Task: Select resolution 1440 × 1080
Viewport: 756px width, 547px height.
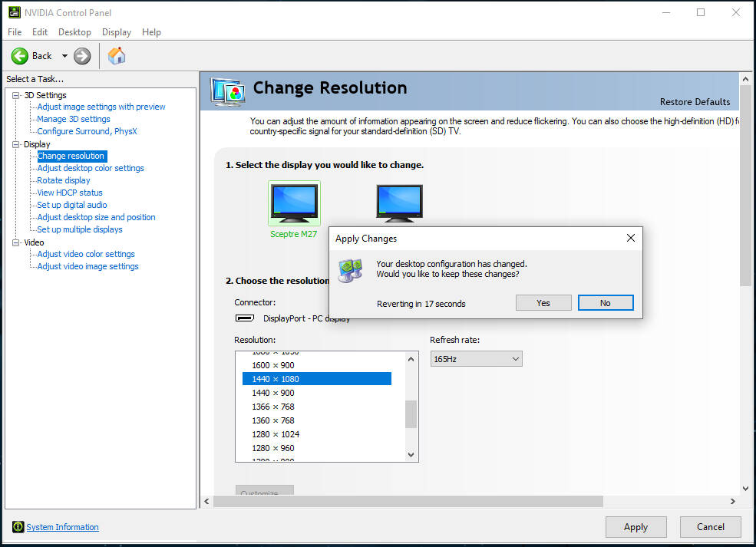Action: [x=317, y=379]
